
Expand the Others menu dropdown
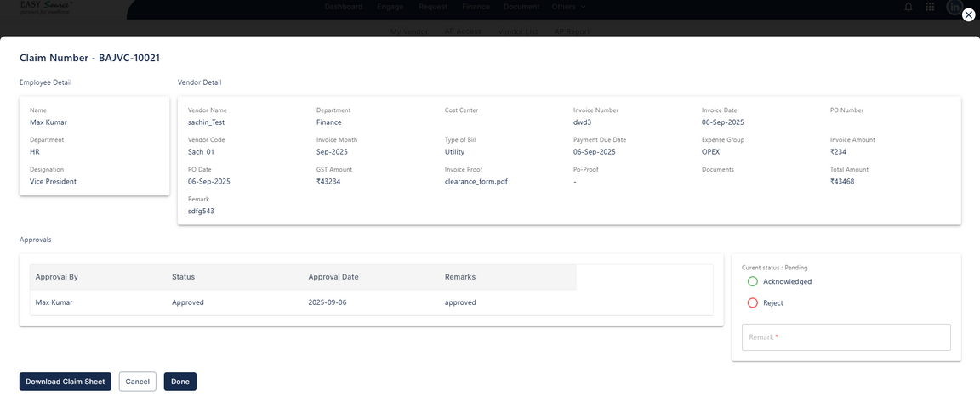pos(568,7)
